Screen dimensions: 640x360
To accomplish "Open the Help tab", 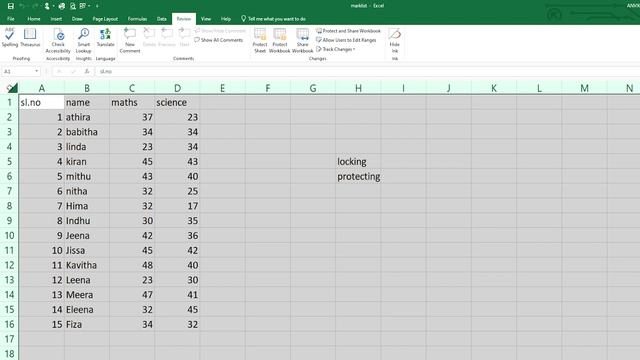I will pyautogui.click(x=226, y=19).
